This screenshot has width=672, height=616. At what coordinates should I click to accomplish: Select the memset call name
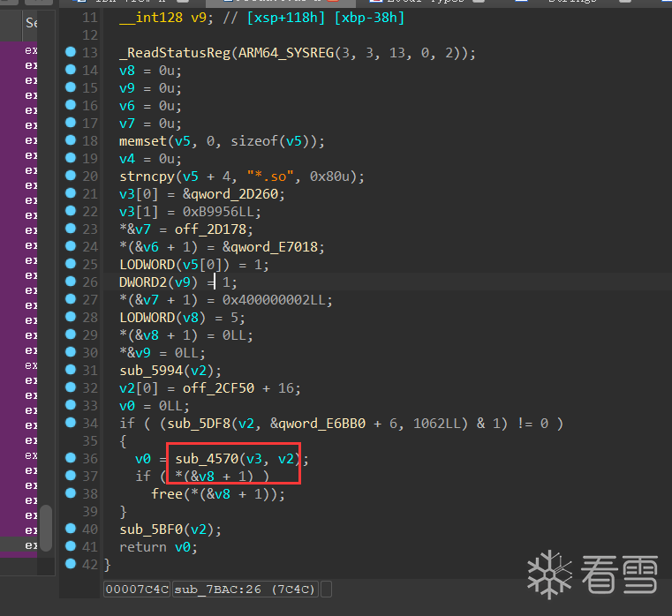click(x=143, y=141)
